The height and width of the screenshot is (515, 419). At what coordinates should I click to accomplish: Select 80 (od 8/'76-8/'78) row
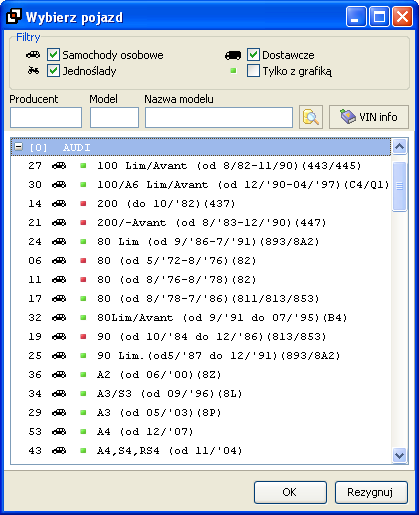(x=201, y=280)
